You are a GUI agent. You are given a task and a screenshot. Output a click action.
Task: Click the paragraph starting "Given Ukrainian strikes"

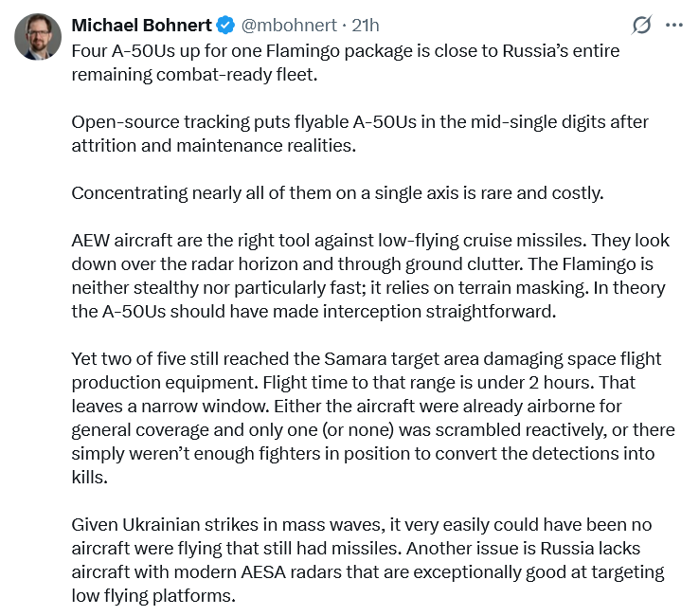click(367, 560)
